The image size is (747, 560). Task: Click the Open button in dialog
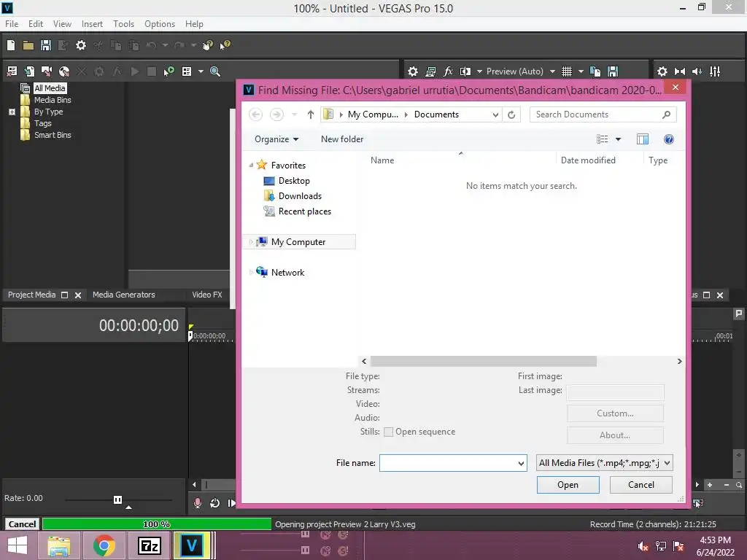click(568, 485)
